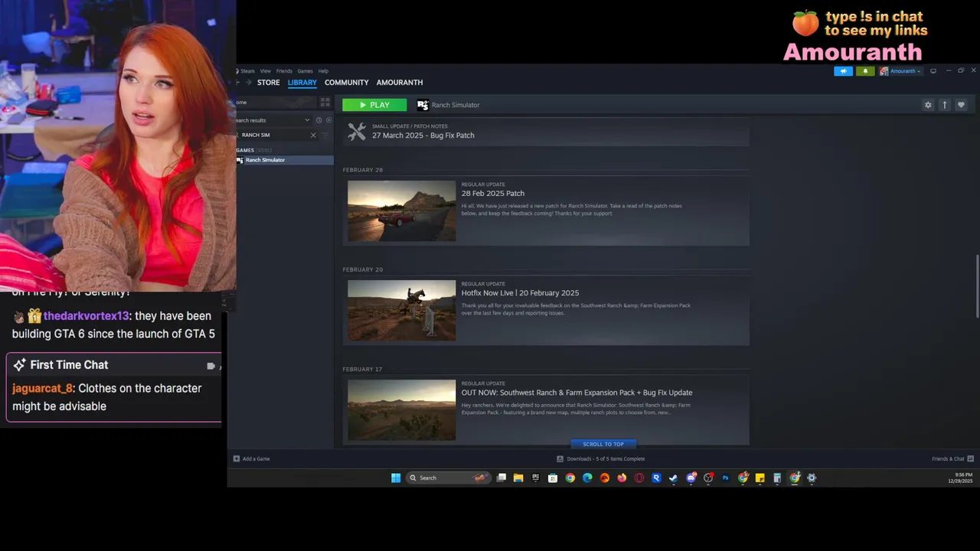Click the green PLAY button
The width and height of the screenshot is (980, 551).
[374, 105]
